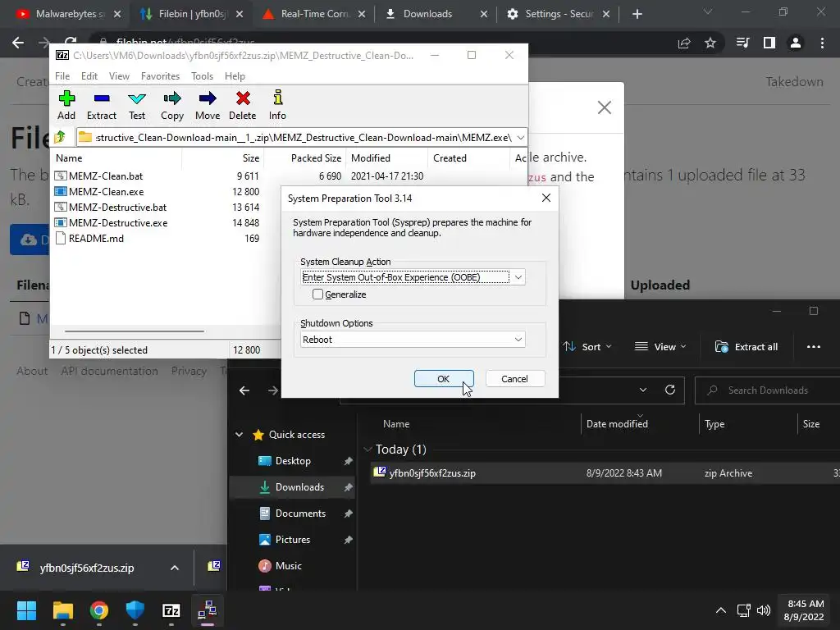Image resolution: width=840 pixels, height=630 pixels.
Task: Open Chrome side panel icon
Action: coord(769,43)
